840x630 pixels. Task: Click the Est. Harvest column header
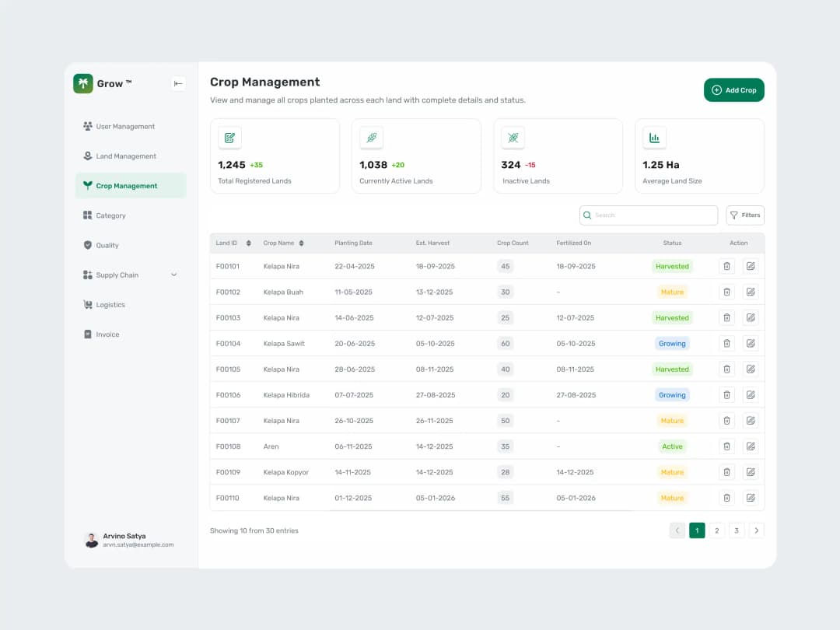[x=433, y=243]
